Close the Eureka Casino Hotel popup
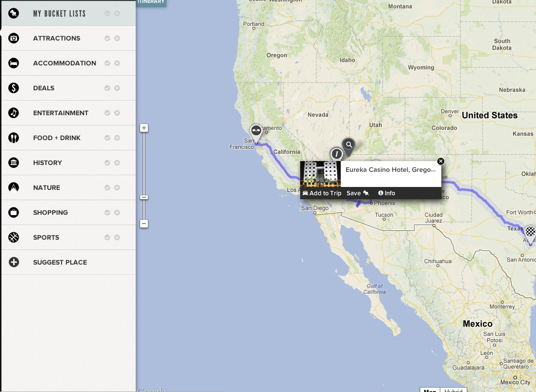 coord(441,161)
